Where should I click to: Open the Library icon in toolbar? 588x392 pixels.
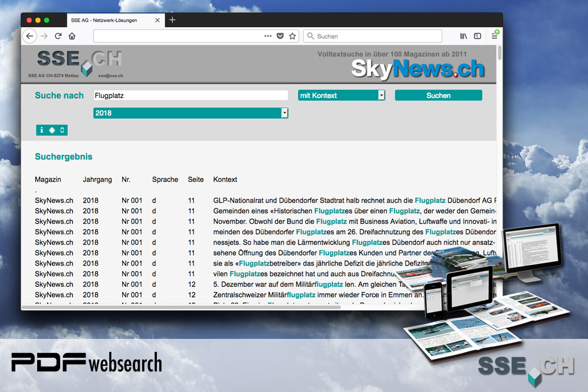tap(464, 36)
